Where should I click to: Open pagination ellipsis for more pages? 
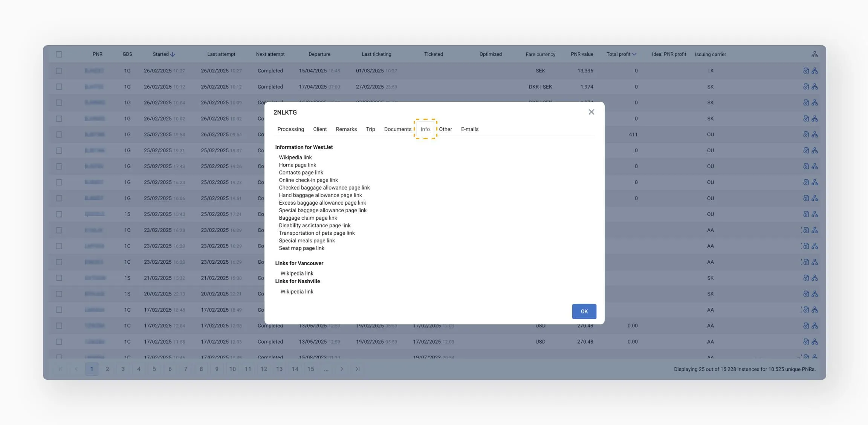pyautogui.click(x=326, y=369)
